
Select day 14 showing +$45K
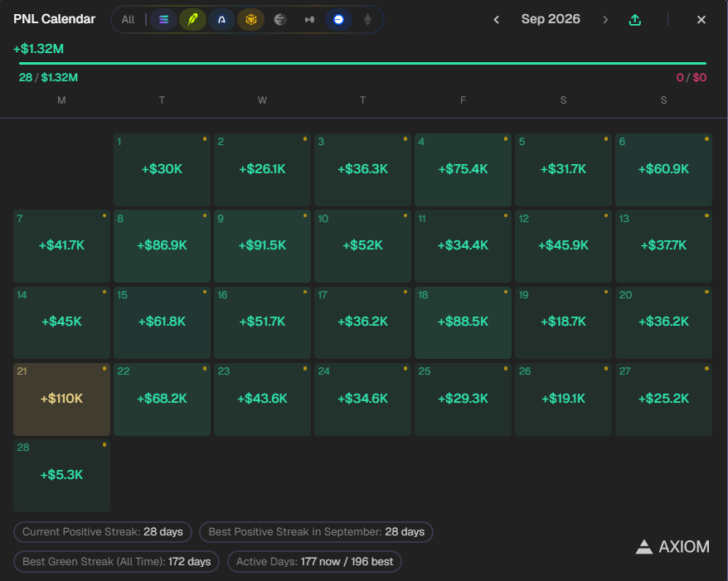point(61,322)
